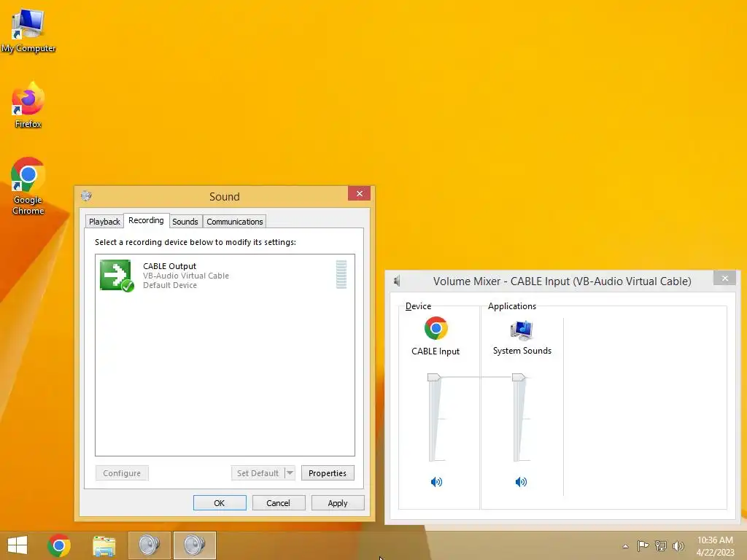Click the 'CABLE Input' device name
The image size is (747, 560).
436,351
